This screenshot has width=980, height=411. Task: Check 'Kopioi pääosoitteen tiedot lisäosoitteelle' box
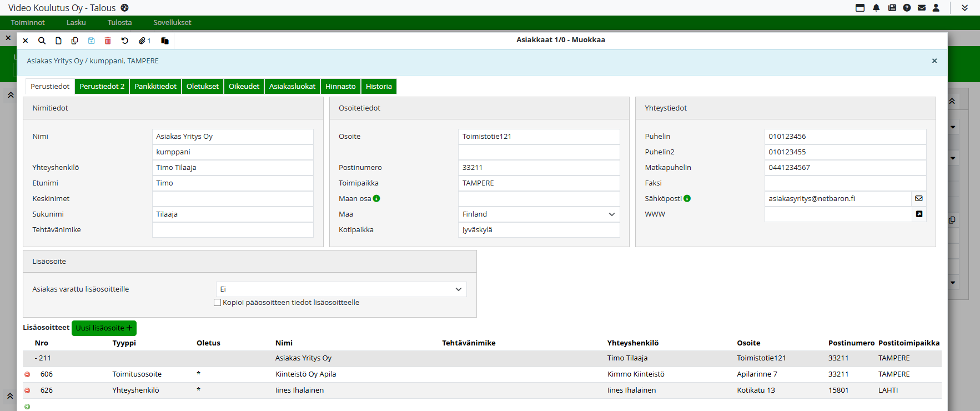[218, 303]
